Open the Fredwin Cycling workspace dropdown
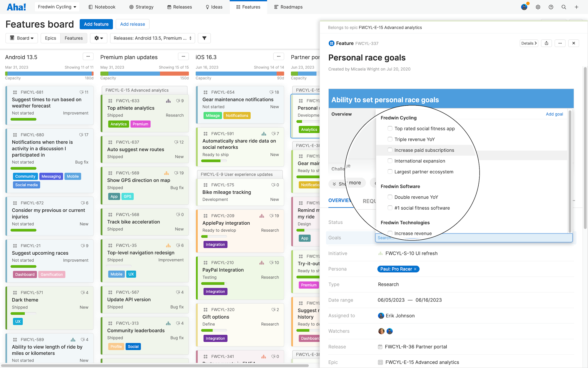 tap(57, 7)
